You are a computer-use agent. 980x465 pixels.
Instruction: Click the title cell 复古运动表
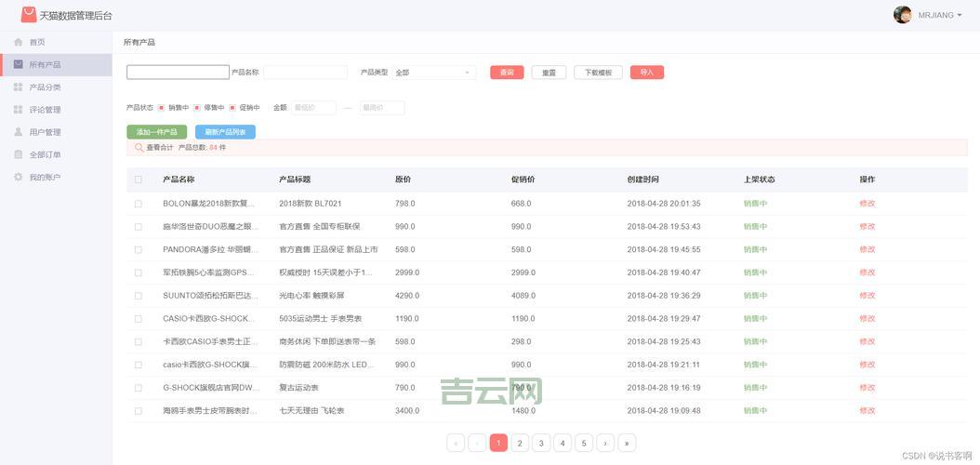(x=299, y=388)
